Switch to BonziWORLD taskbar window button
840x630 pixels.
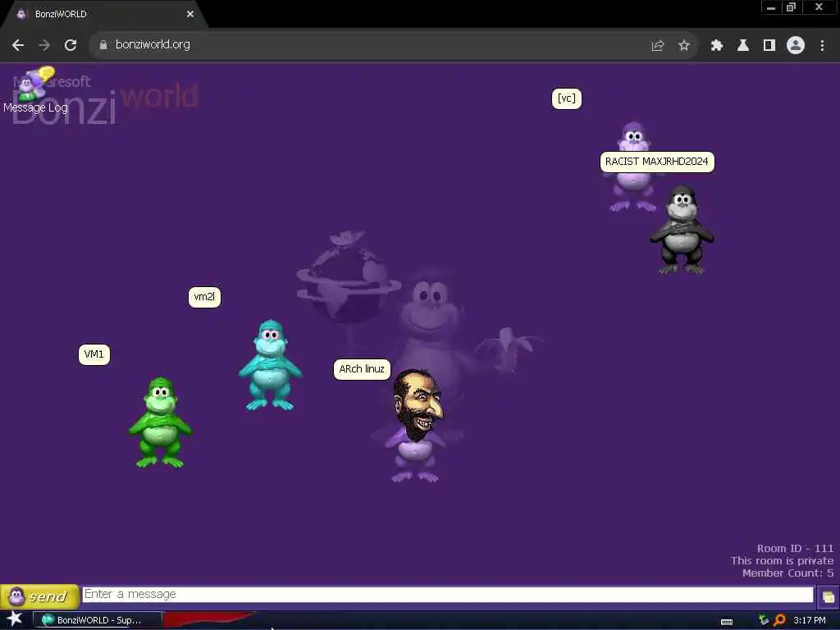98,620
